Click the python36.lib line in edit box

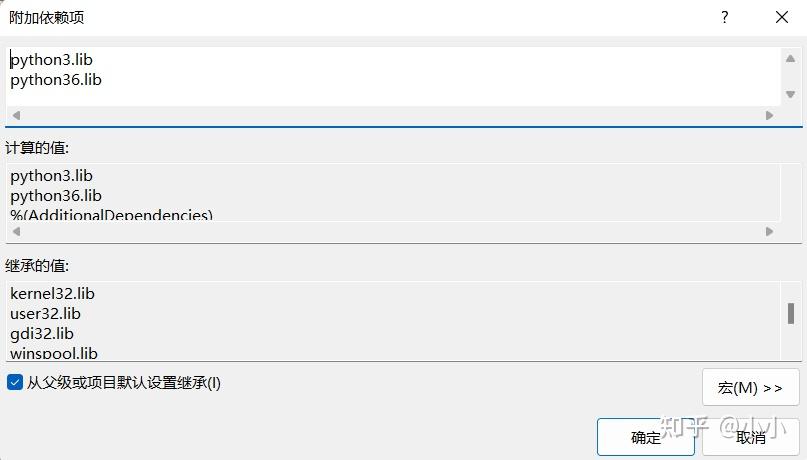[56, 79]
